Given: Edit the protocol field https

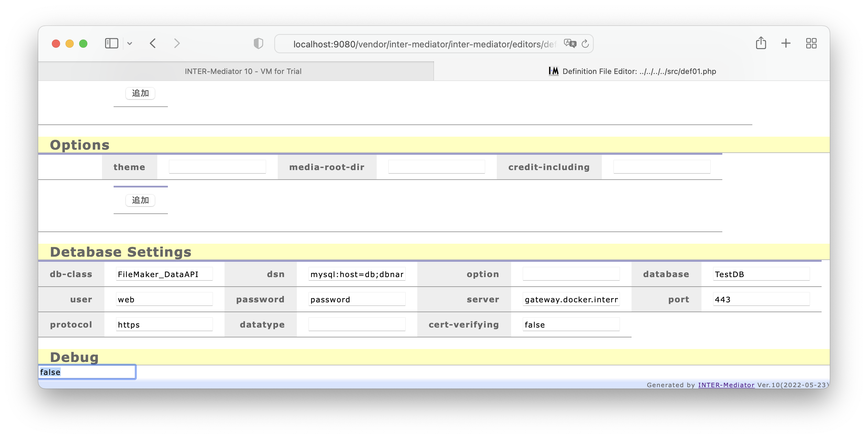Looking at the screenshot, I should 164,324.
